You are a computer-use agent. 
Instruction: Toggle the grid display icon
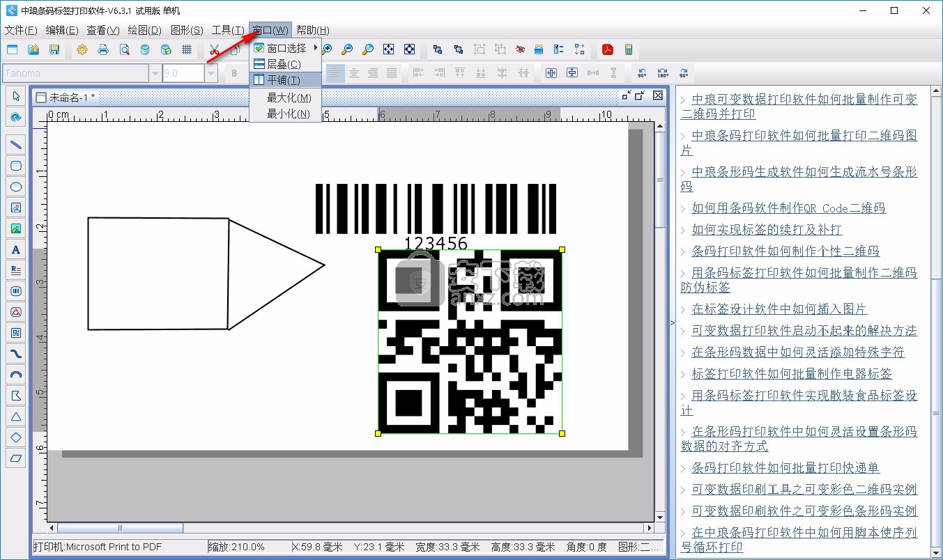pyautogui.click(x=187, y=49)
